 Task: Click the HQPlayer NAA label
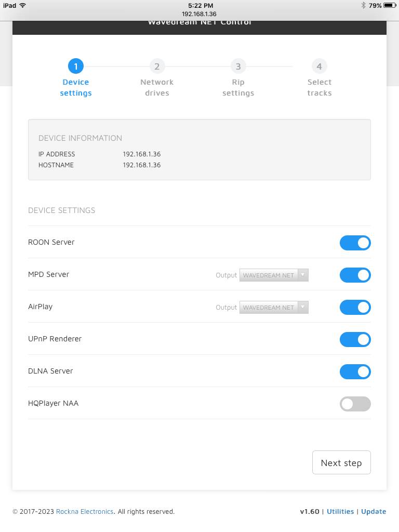coord(54,403)
